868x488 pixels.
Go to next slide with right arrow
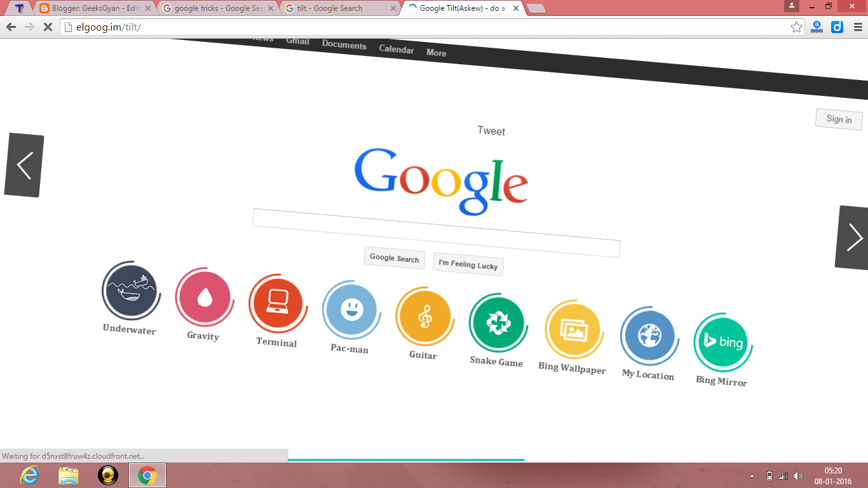click(852, 238)
